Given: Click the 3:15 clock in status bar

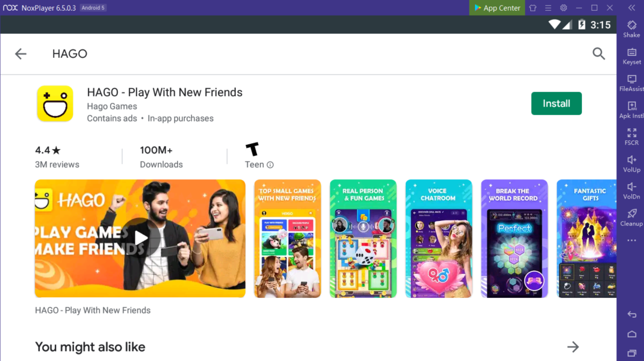Looking at the screenshot, I should coord(601,25).
